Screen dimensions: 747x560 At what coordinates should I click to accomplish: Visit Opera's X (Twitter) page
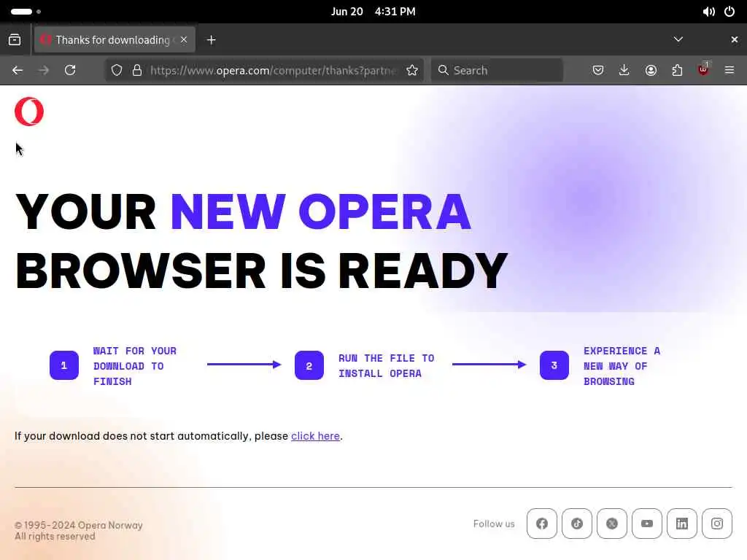point(612,524)
